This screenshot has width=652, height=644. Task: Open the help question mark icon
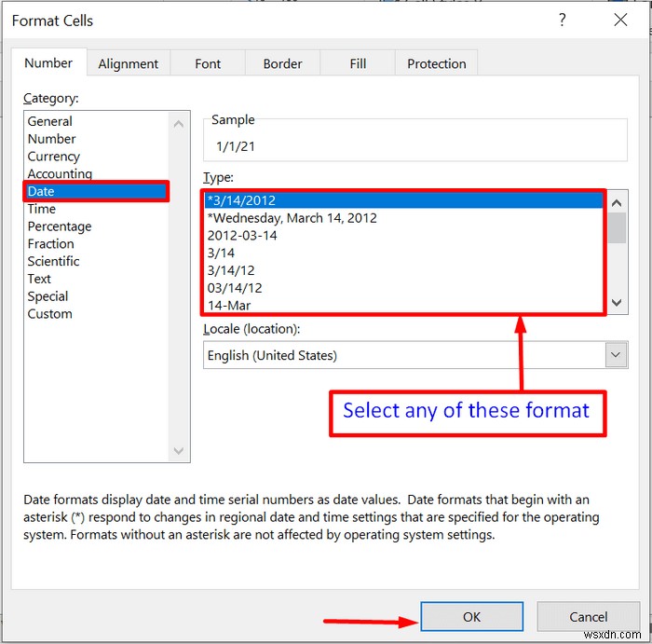(563, 20)
